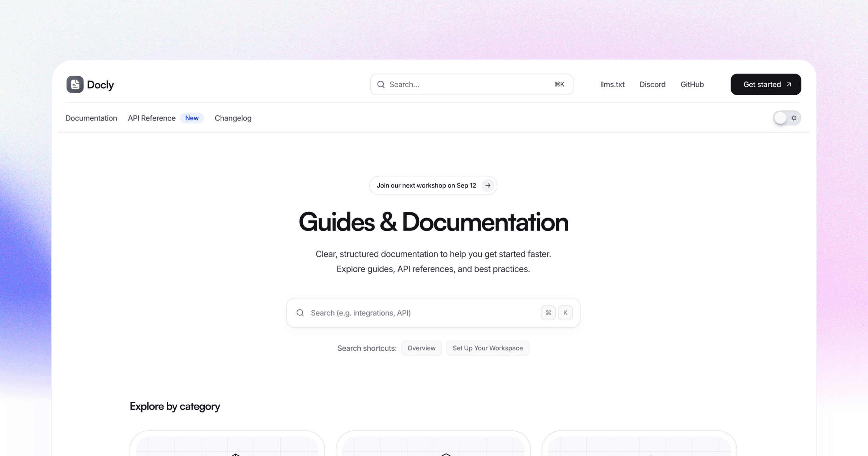Viewport: 868px width, 456px height.
Task: Focus the header Search... field
Action: pos(472,84)
